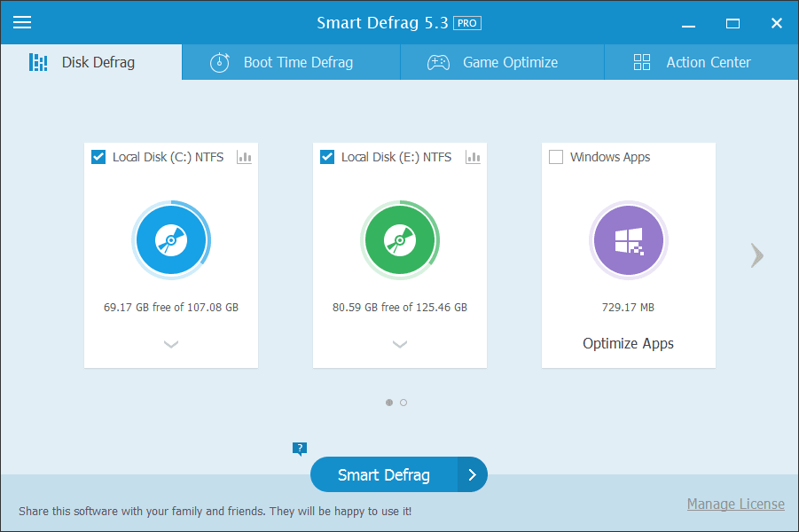Click '69.17 GB free of 107.08 GB' text
Viewport: 799px width, 532px height.
pos(171,308)
